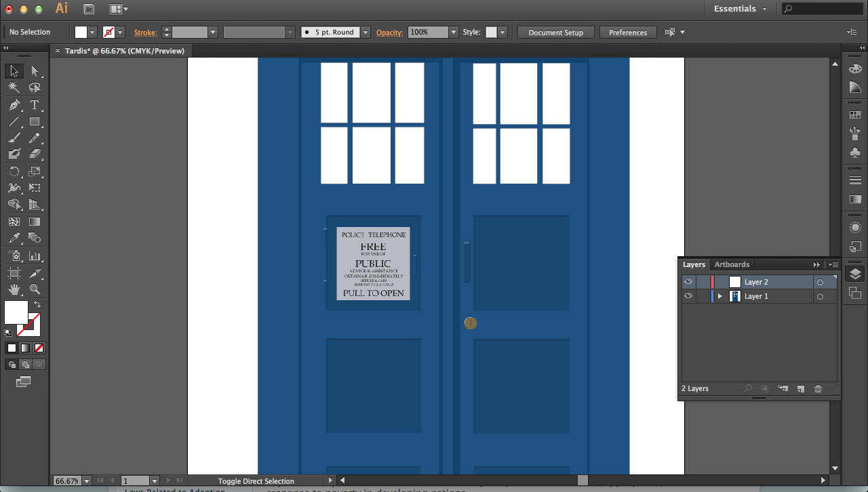Switch to the Artboards tab

click(732, 264)
